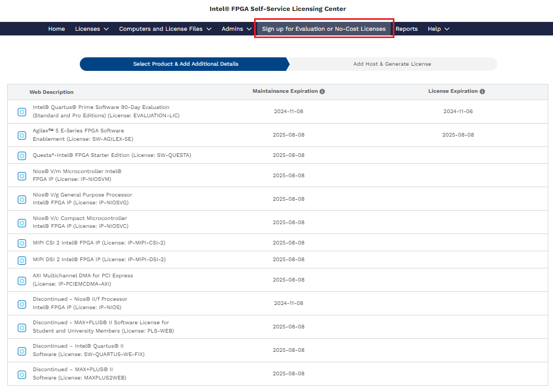The width and height of the screenshot is (553, 392).
Task: Click the License Expiration info icon
Action: (482, 91)
